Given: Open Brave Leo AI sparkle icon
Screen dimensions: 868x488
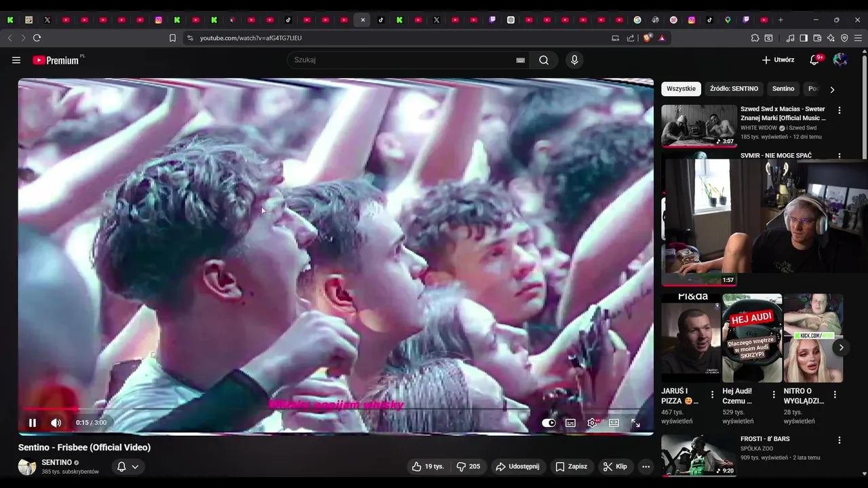Looking at the screenshot, I should coord(831,38).
